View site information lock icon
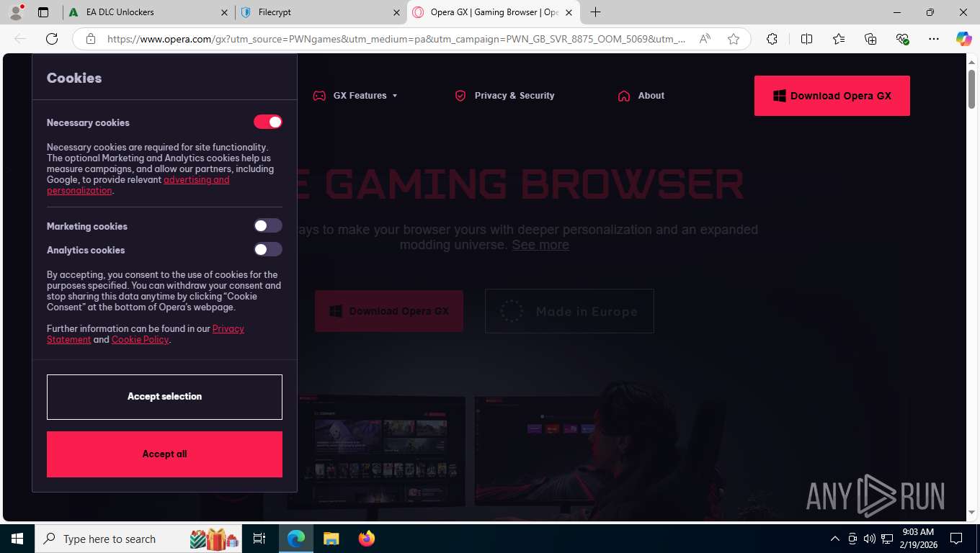 click(x=90, y=39)
